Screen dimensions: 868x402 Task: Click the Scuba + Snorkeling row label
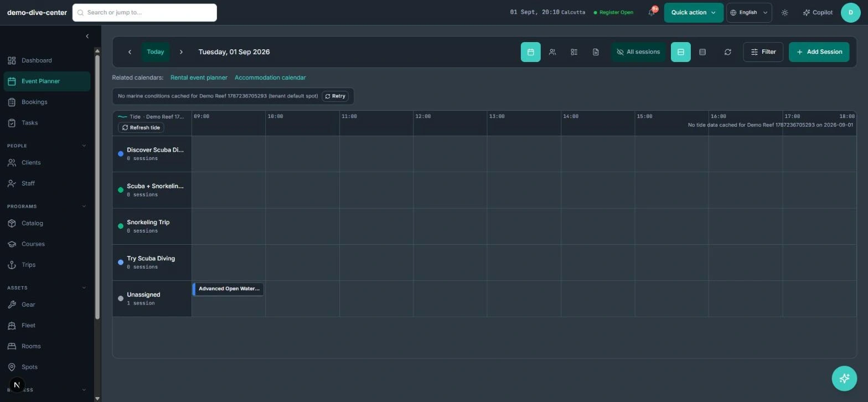click(155, 186)
